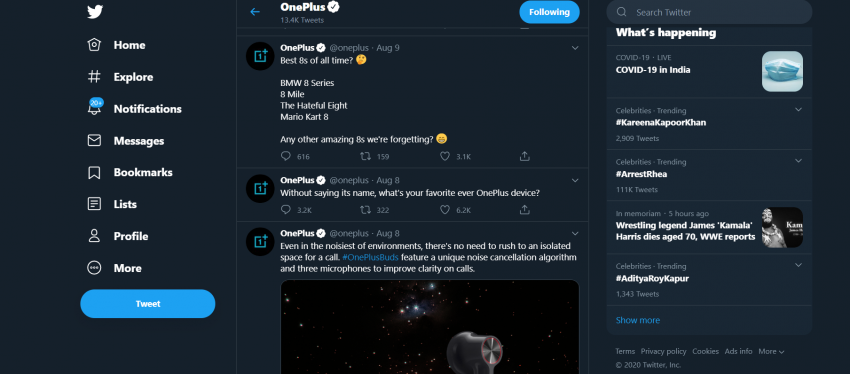Share the 'Best 8s of all time' tweet
The image size is (850, 374).
524,156
